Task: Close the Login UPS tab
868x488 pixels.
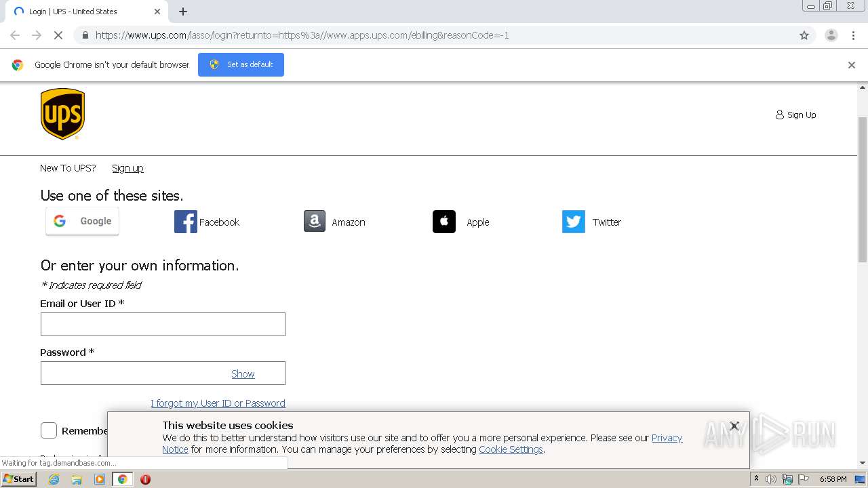Action: click(x=157, y=12)
